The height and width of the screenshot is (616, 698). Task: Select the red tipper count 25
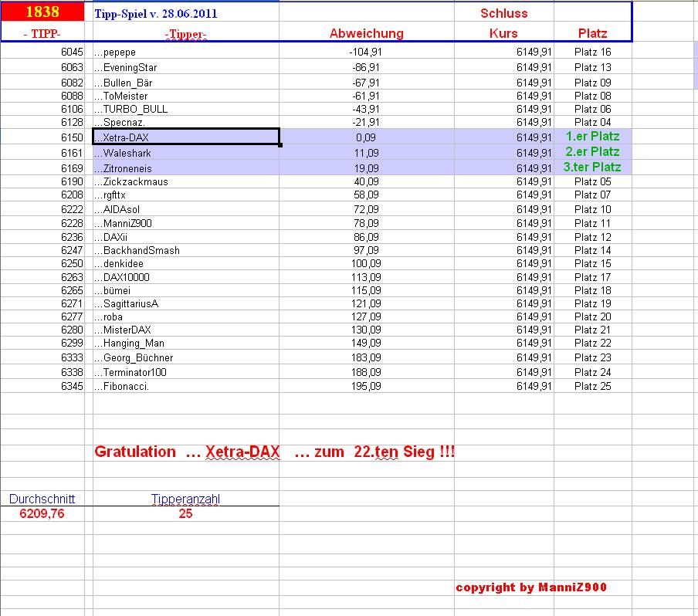click(x=185, y=513)
